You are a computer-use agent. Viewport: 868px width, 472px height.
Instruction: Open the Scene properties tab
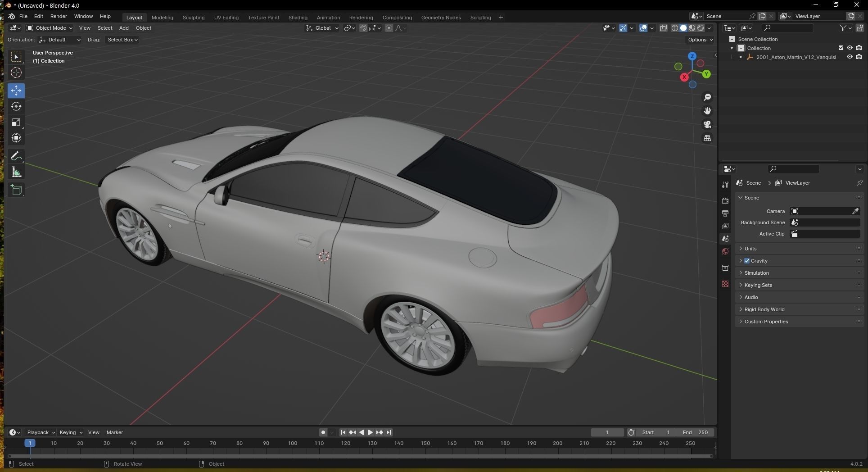click(725, 238)
